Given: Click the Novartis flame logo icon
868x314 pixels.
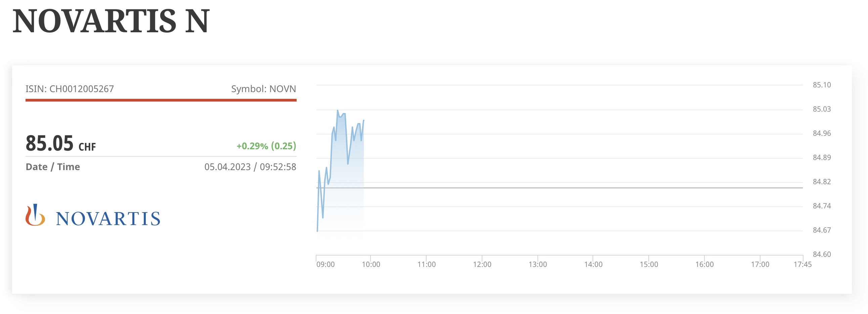Looking at the screenshot, I should tap(35, 215).
